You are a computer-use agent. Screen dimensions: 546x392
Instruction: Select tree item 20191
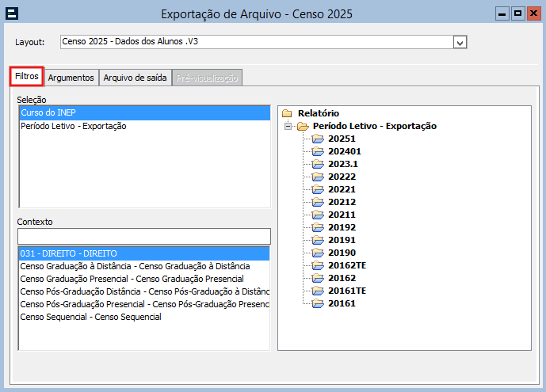[x=342, y=240]
